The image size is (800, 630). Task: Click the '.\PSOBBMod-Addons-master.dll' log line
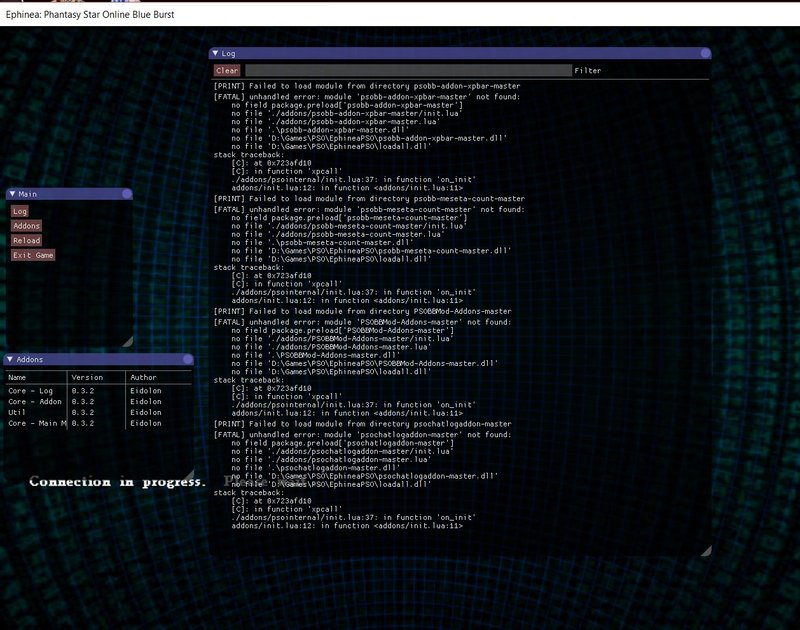pos(315,355)
